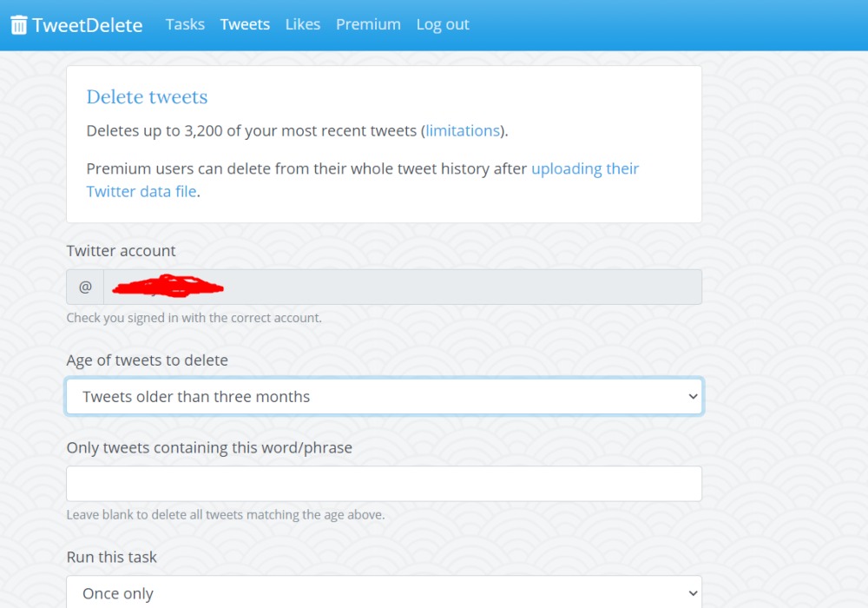The height and width of the screenshot is (608, 868).
Task: Click the 'Run this task' label
Action: [111, 557]
